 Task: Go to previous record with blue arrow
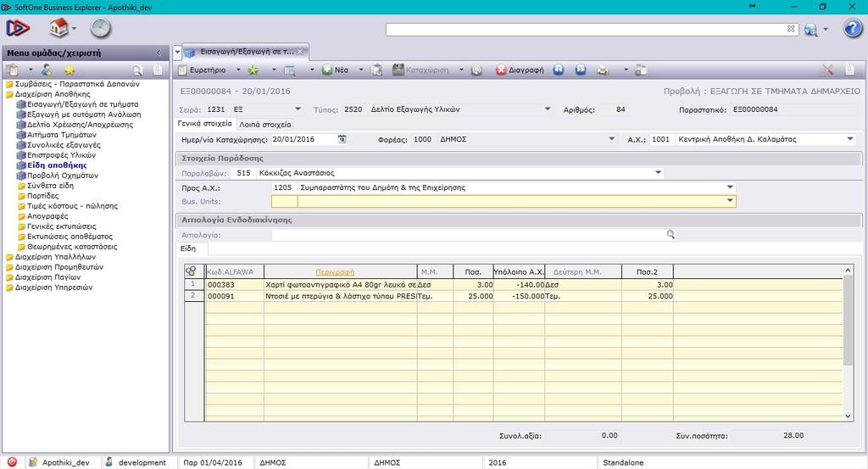559,70
